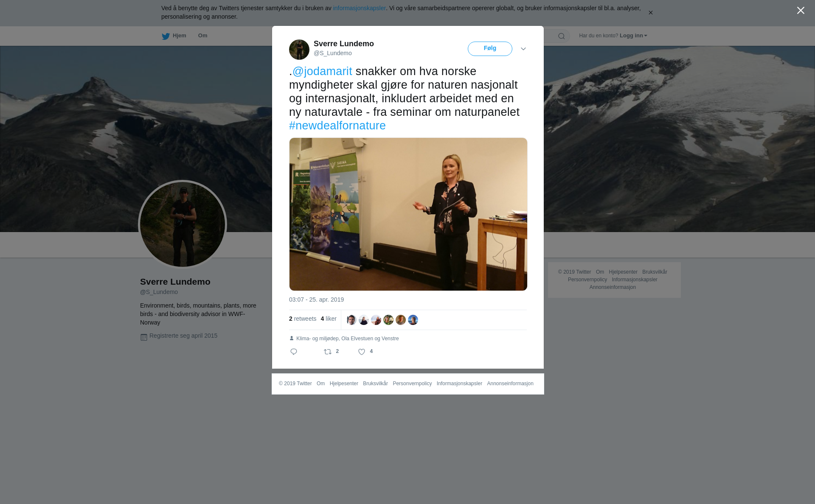Close the tweet overlay with top-right X

click(x=801, y=11)
